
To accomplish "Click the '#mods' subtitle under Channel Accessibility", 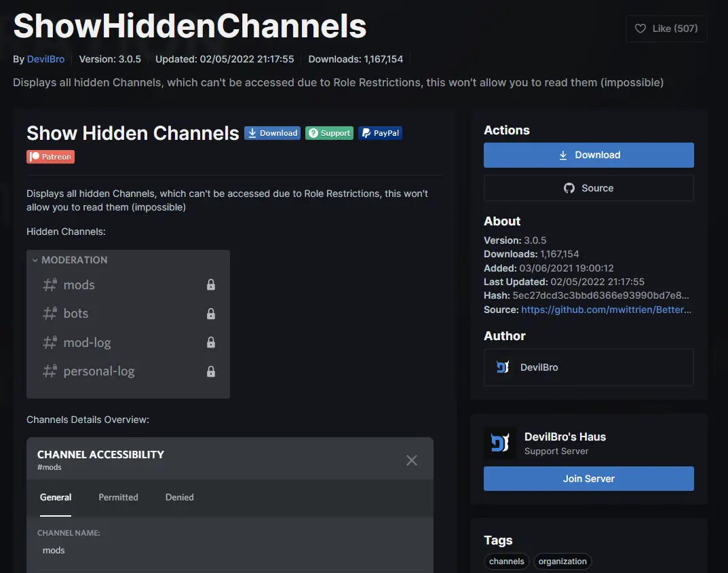I will [x=50, y=468].
